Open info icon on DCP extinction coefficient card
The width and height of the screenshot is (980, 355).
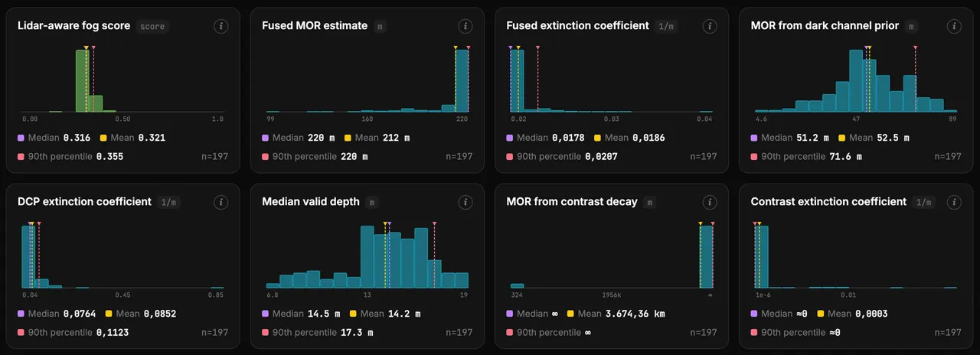[x=220, y=202]
